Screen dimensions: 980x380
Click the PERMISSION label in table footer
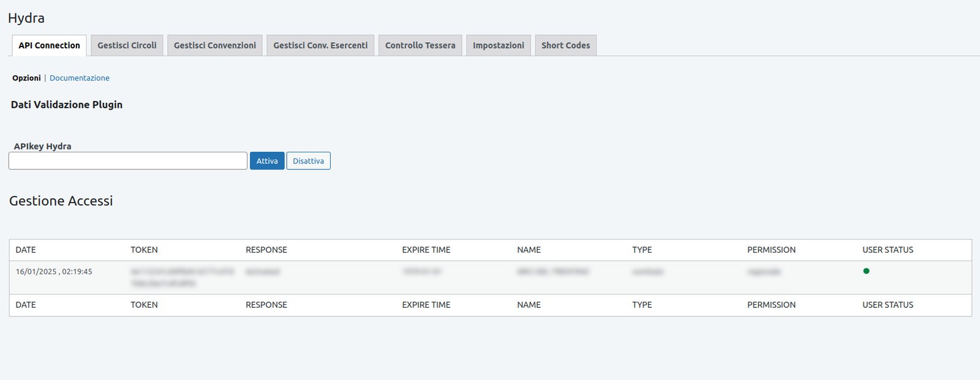pos(771,305)
